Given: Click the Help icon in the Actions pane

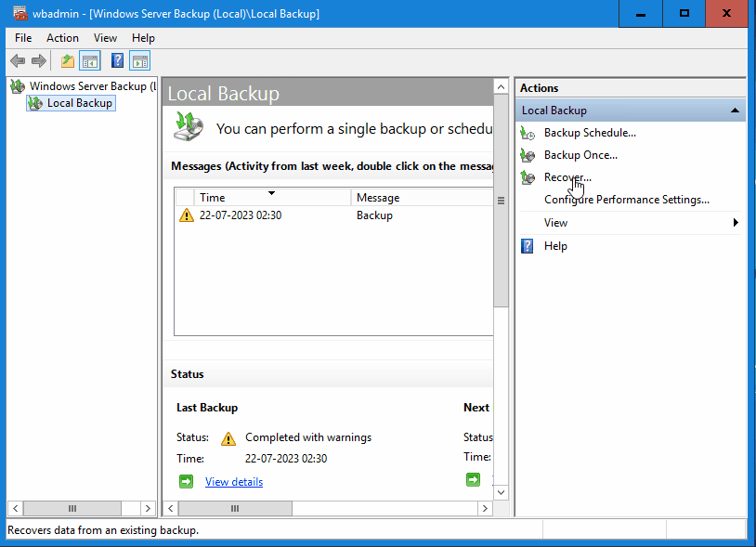Looking at the screenshot, I should coord(527,245).
